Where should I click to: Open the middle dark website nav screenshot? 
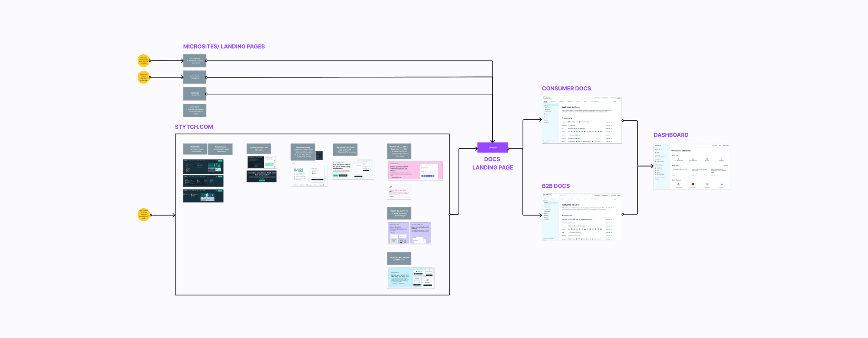203,181
